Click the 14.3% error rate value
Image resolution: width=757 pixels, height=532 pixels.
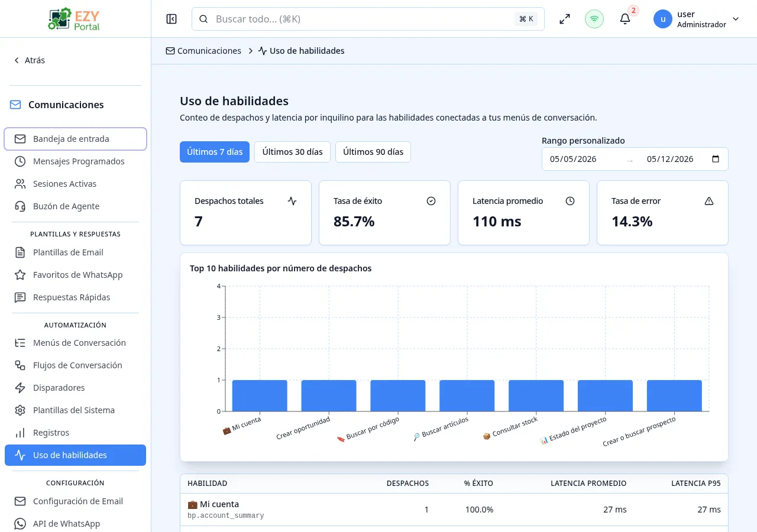(632, 222)
